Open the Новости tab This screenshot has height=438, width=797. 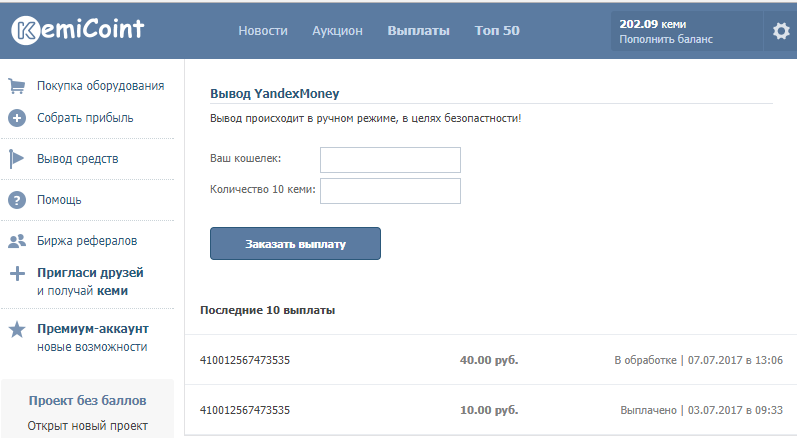click(x=263, y=31)
